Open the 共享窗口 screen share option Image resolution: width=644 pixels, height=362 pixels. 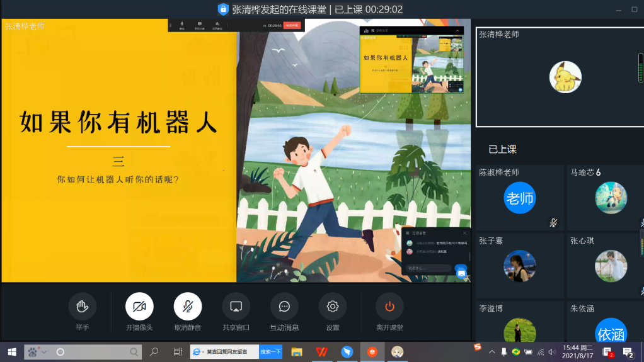[x=236, y=307]
